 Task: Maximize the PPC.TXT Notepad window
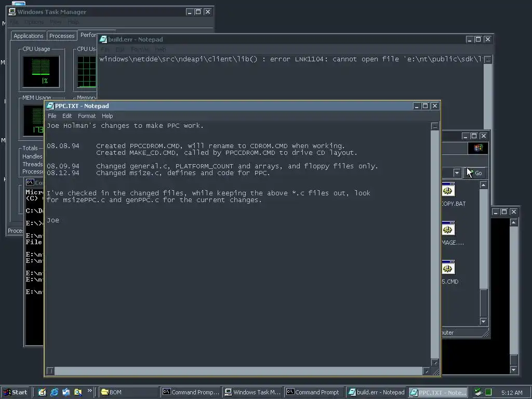point(425,106)
